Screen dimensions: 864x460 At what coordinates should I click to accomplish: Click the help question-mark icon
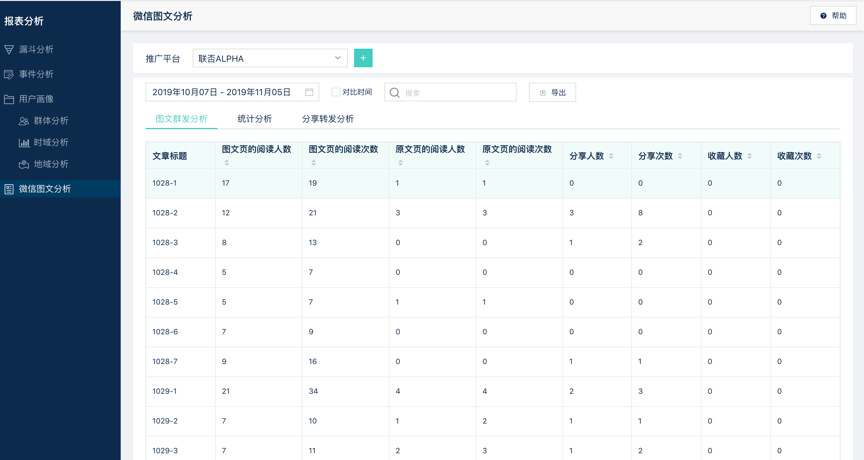[823, 16]
